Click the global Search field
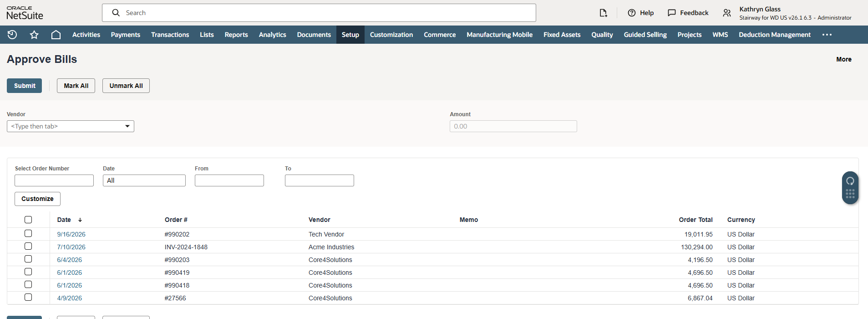This screenshot has width=868, height=319. tap(319, 13)
